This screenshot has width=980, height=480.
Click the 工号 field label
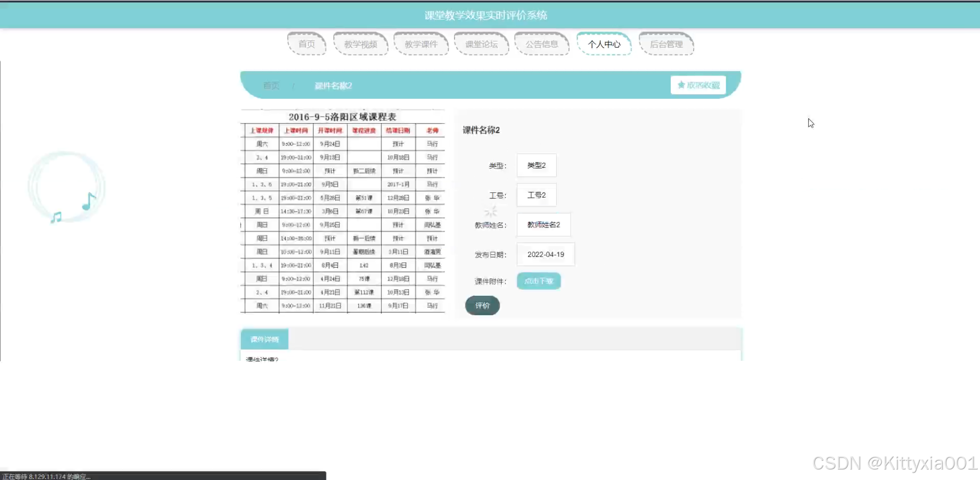click(x=497, y=196)
